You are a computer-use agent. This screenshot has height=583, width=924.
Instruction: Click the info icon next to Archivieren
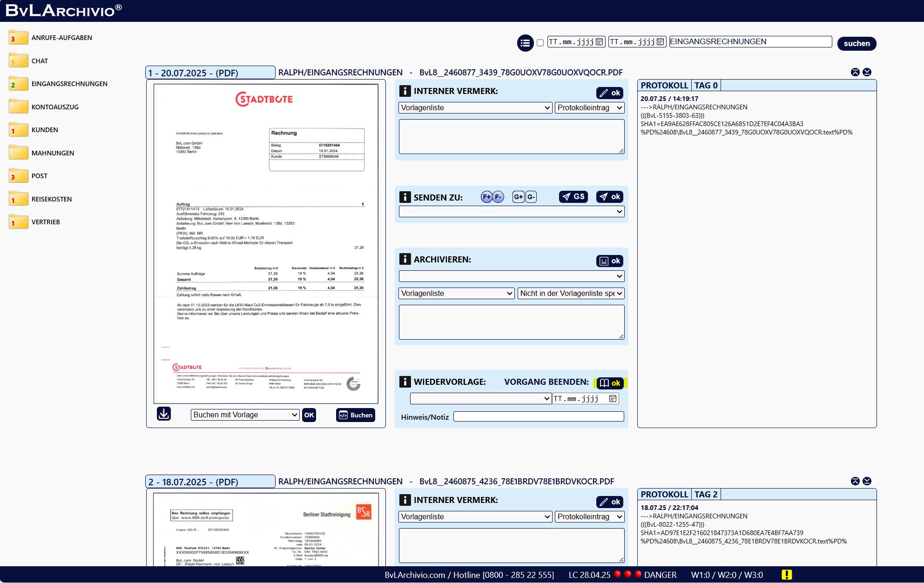coord(405,259)
